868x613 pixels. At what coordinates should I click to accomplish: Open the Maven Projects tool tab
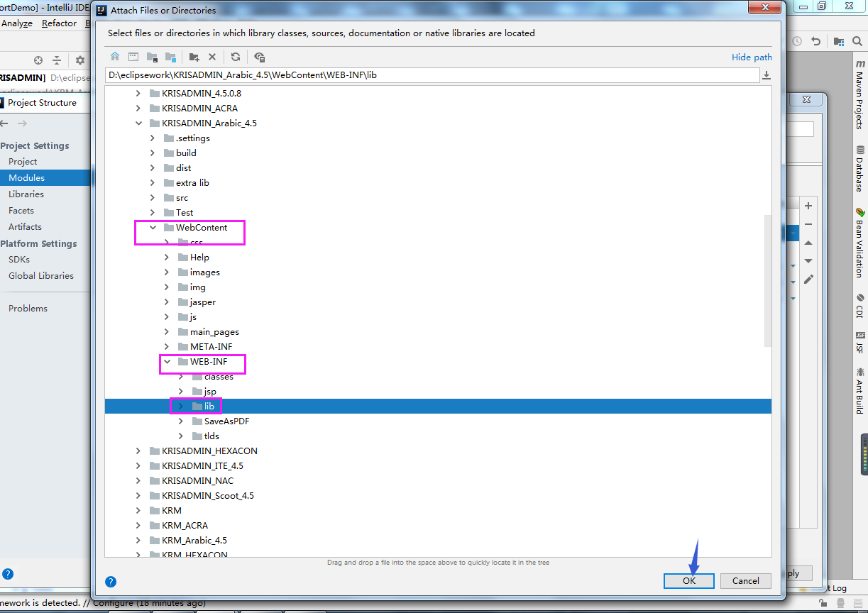(859, 94)
